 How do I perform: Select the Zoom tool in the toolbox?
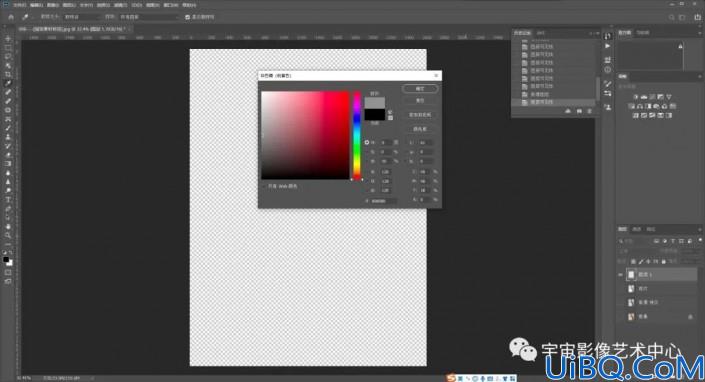coord(8,235)
